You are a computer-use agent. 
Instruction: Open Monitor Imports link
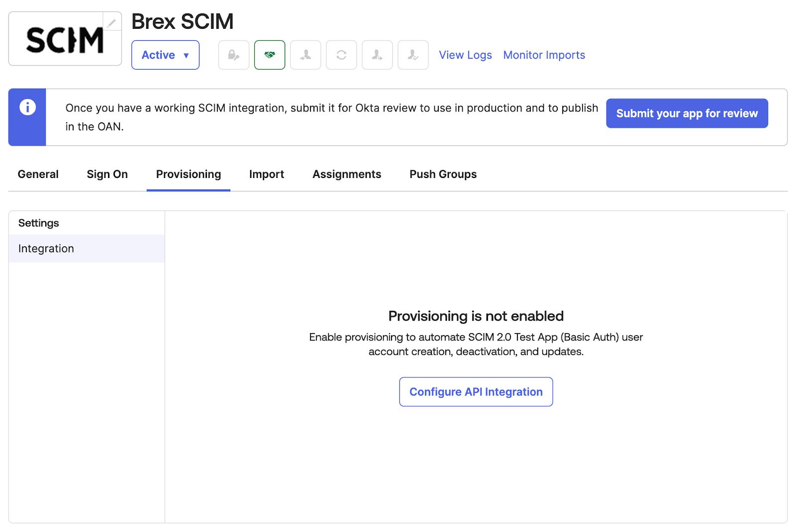tap(544, 55)
